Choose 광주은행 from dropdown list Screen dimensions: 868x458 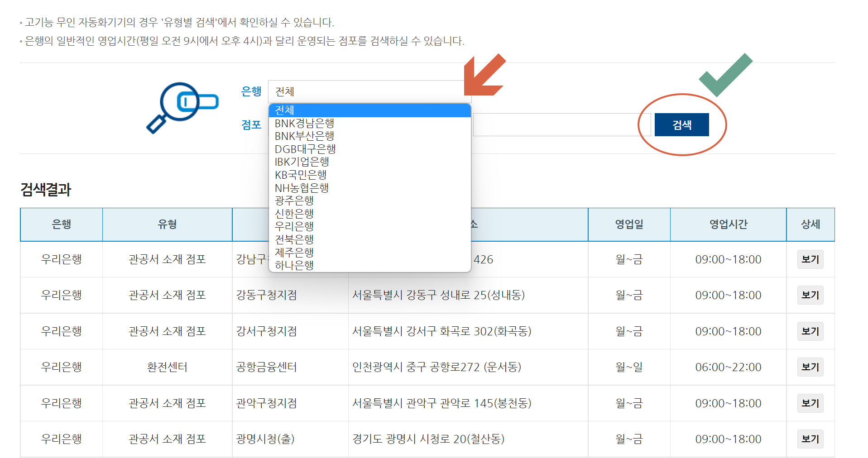pyautogui.click(x=369, y=200)
